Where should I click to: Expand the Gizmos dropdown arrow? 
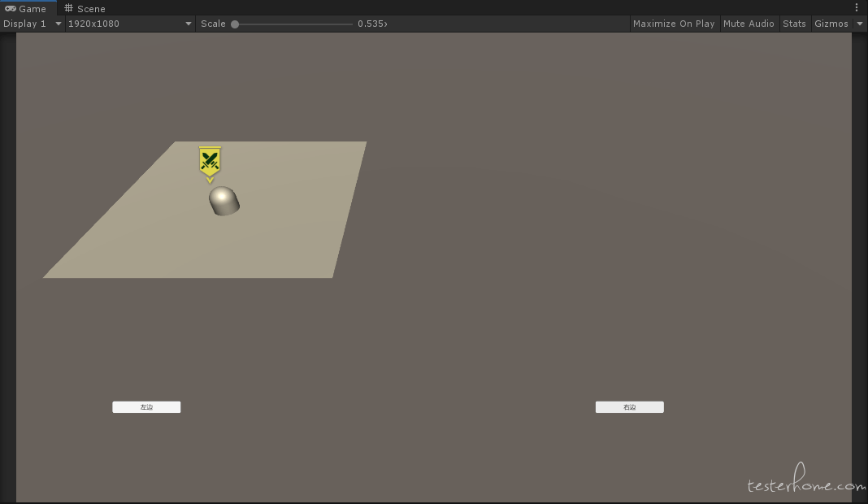(860, 24)
